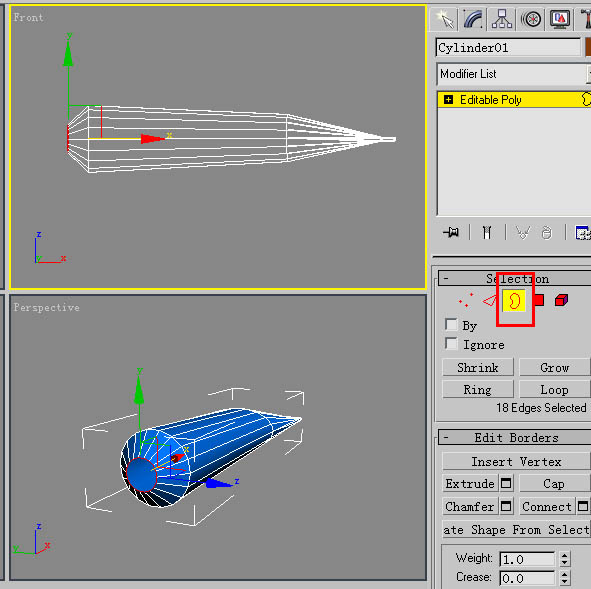Enable the By checkbox
Viewport: 591px width, 589px height.
point(451,324)
